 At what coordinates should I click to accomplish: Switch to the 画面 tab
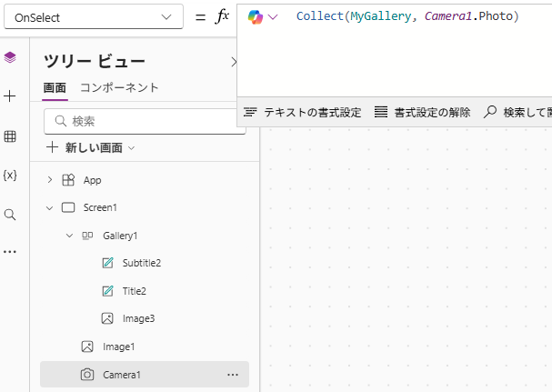click(55, 88)
